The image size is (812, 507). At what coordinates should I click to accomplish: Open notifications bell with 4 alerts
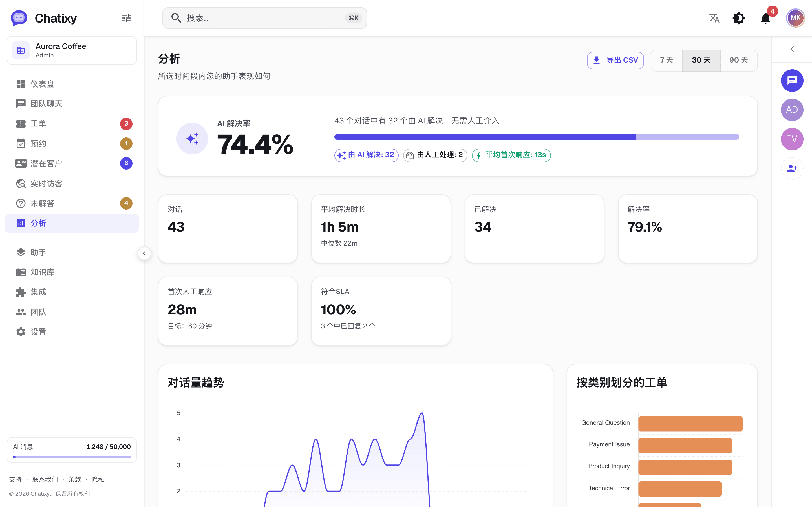coord(766,18)
